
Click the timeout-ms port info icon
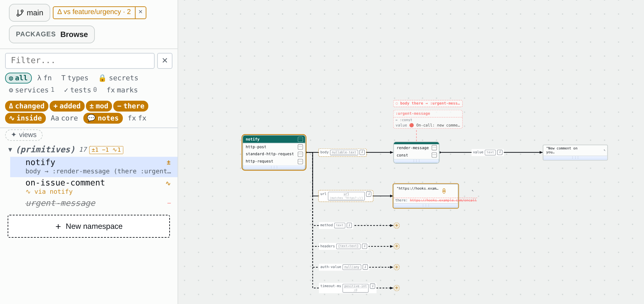click(373, 286)
